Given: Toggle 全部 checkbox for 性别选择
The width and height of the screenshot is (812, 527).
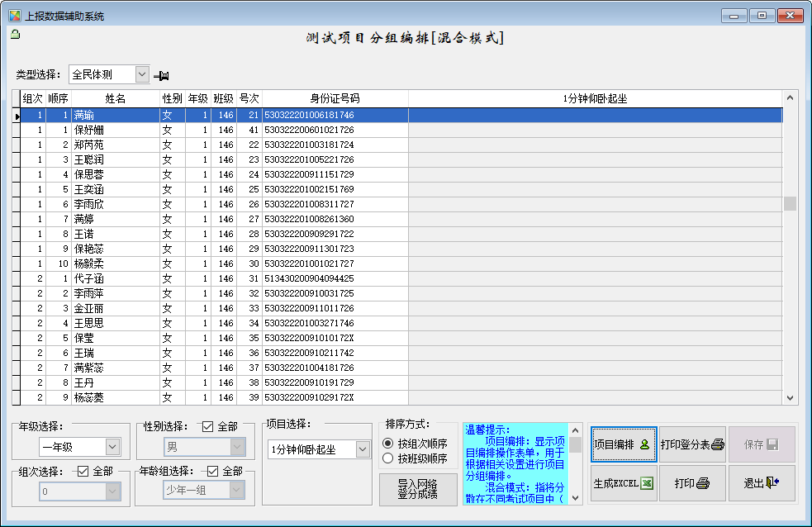Looking at the screenshot, I should pyautogui.click(x=207, y=427).
